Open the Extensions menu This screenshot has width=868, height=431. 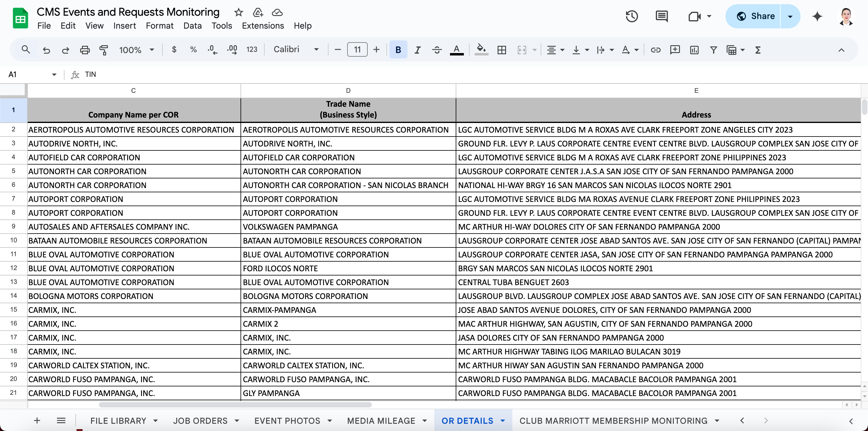(x=263, y=26)
